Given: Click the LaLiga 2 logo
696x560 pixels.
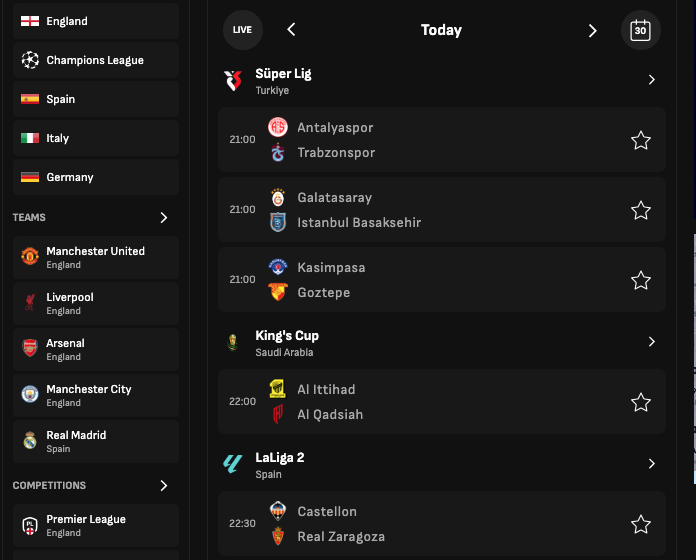Looking at the screenshot, I should tap(233, 464).
